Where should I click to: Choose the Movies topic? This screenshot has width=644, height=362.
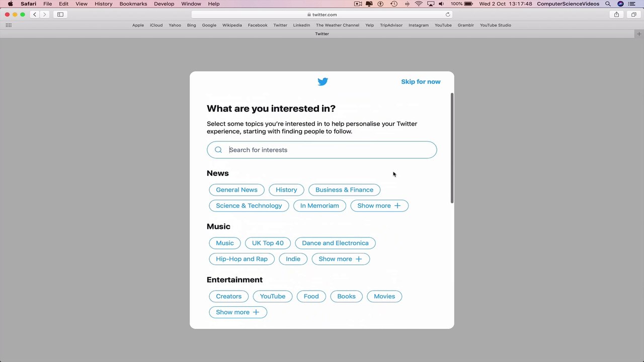point(384,297)
